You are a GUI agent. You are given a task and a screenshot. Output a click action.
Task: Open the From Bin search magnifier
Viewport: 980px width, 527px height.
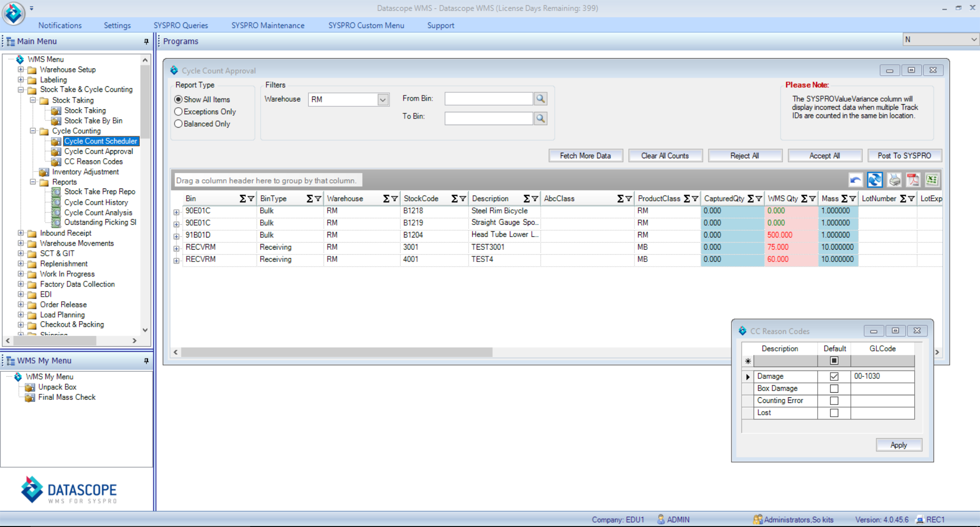pyautogui.click(x=541, y=98)
